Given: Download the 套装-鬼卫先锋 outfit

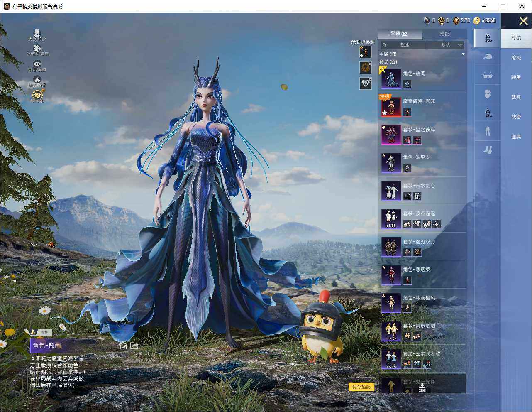Looking at the screenshot, I should [x=422, y=388].
